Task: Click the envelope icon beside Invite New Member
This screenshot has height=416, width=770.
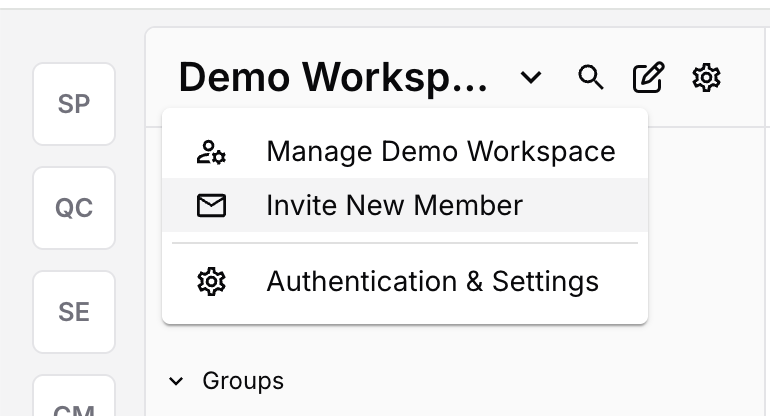Action: pyautogui.click(x=211, y=205)
